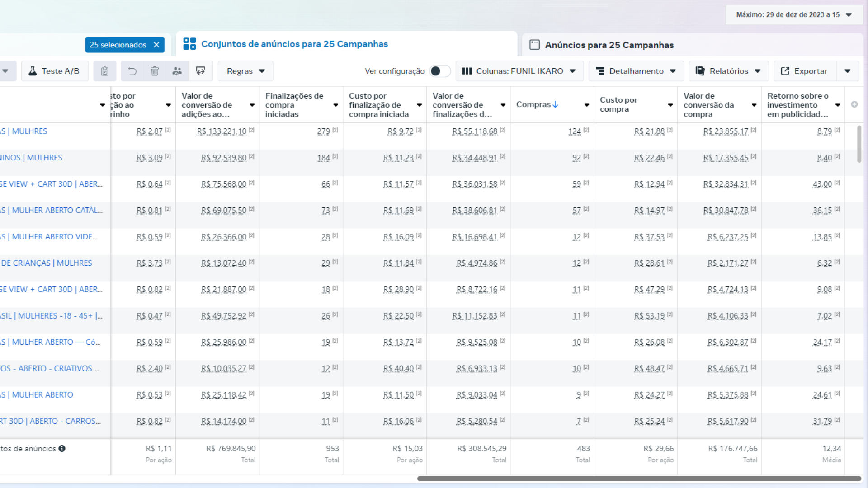Image resolution: width=868 pixels, height=488 pixels.
Task: Open ad set RT 30D | ABERTO - CARROS... link
Action: pyautogui.click(x=50, y=421)
